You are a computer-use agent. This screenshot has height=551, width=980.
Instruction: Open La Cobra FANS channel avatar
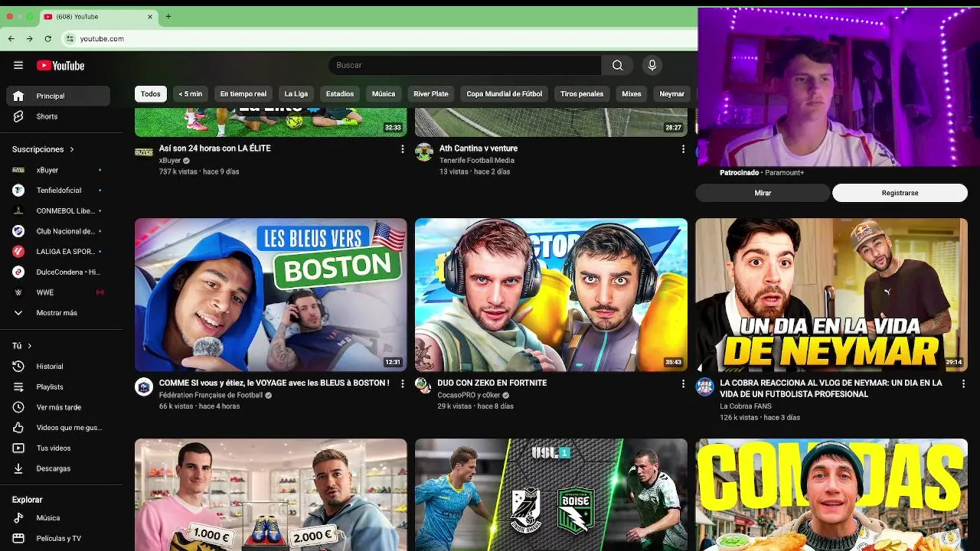coord(705,386)
